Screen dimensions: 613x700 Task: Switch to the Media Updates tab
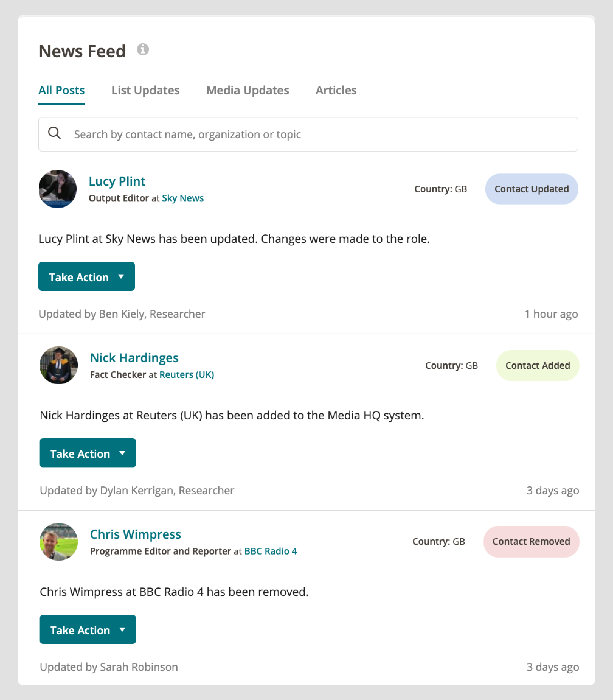click(247, 90)
